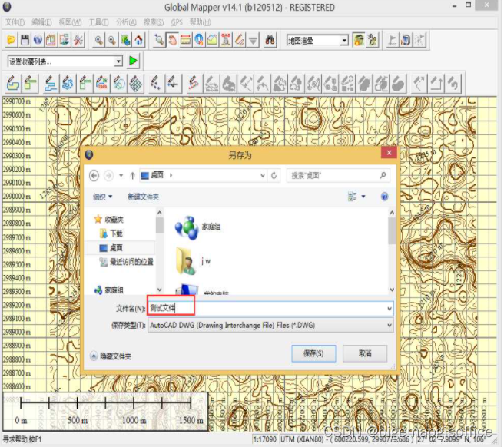Go up one folder level
Screen dimensions: 504x447
click(x=132, y=175)
